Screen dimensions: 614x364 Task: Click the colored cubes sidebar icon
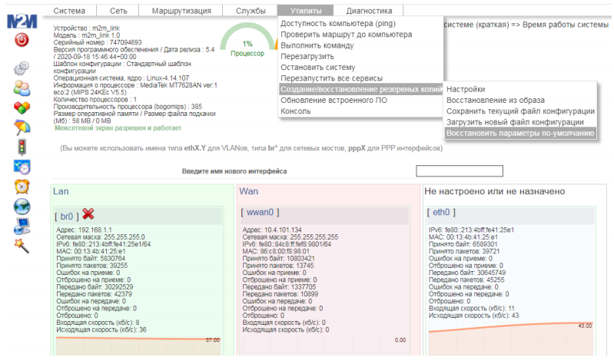(x=22, y=108)
